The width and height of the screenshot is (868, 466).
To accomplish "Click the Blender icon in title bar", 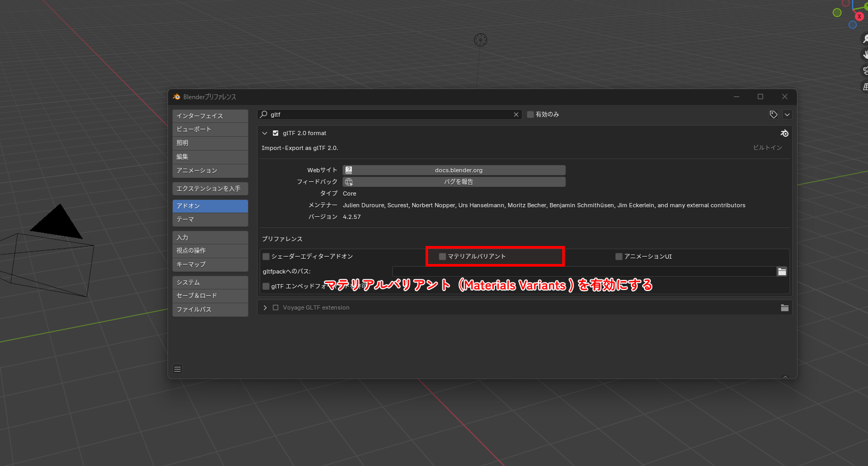I will point(176,97).
